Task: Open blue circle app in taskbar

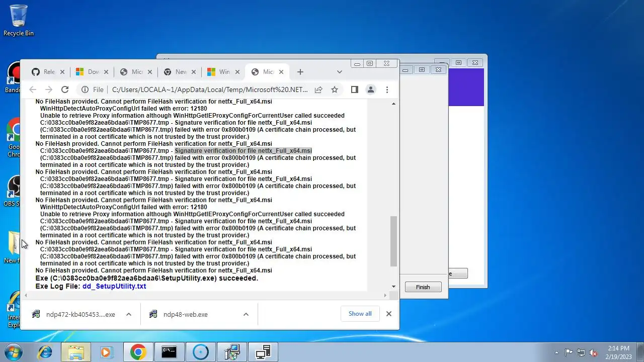Action: pyautogui.click(x=200, y=352)
